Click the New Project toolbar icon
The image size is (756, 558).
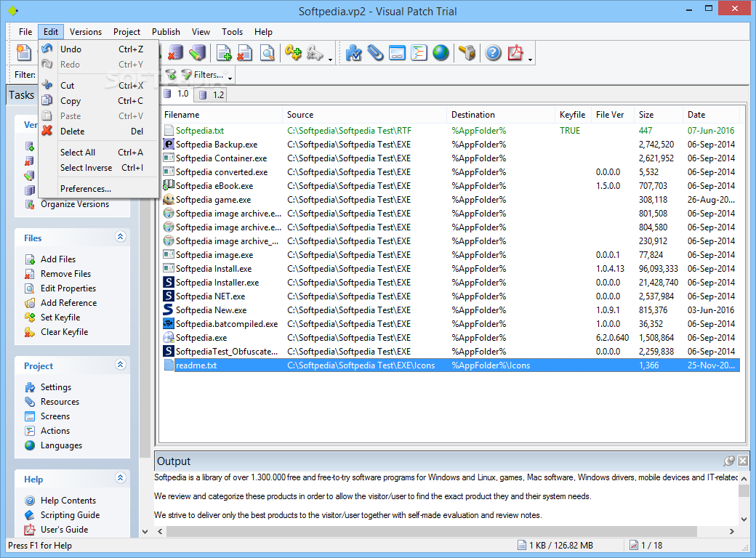click(x=23, y=52)
